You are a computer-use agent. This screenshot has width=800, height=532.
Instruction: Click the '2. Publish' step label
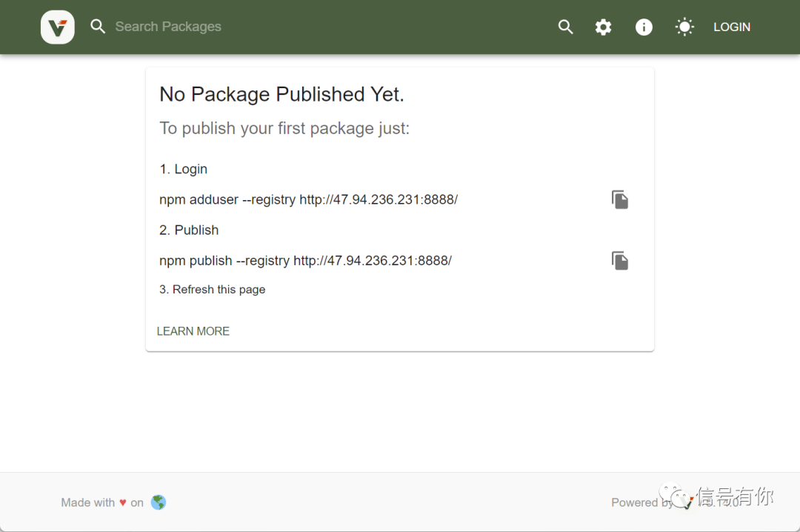pyautogui.click(x=189, y=230)
